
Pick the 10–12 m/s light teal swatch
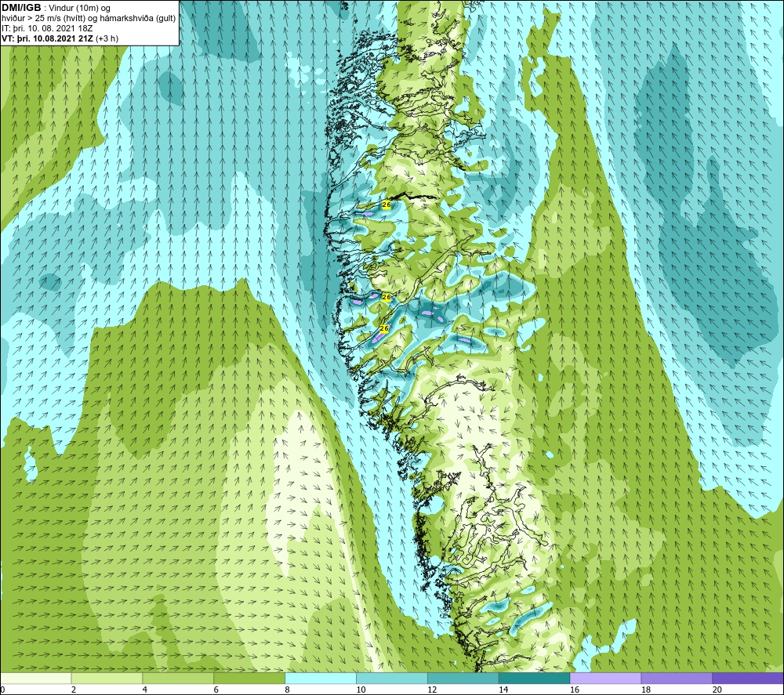391,678
